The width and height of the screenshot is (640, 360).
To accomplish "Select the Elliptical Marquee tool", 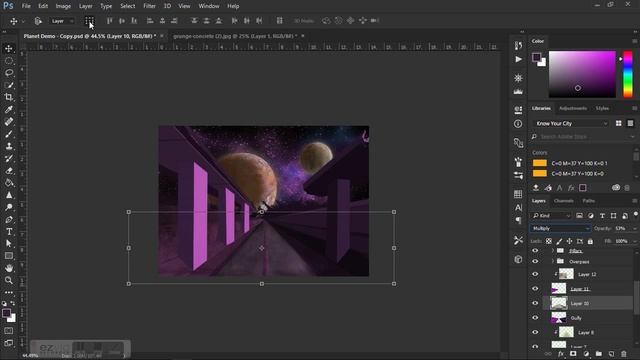I will click(x=9, y=61).
